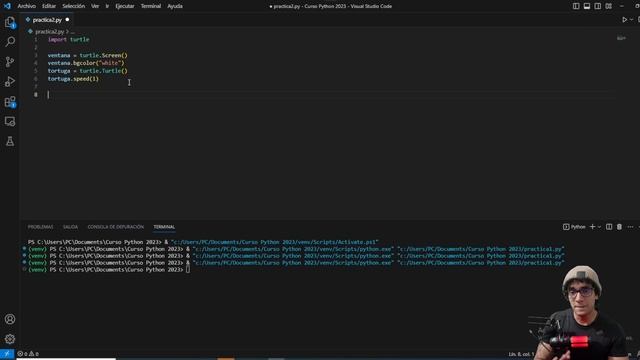Click the terminal prompt input line
640x360 pixels.
click(x=109, y=270)
